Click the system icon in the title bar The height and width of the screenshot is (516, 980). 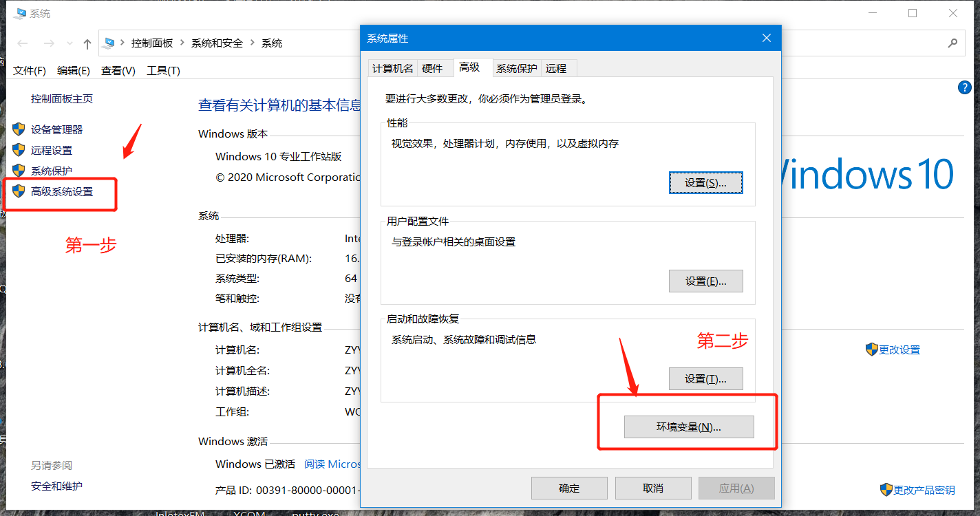click(20, 14)
